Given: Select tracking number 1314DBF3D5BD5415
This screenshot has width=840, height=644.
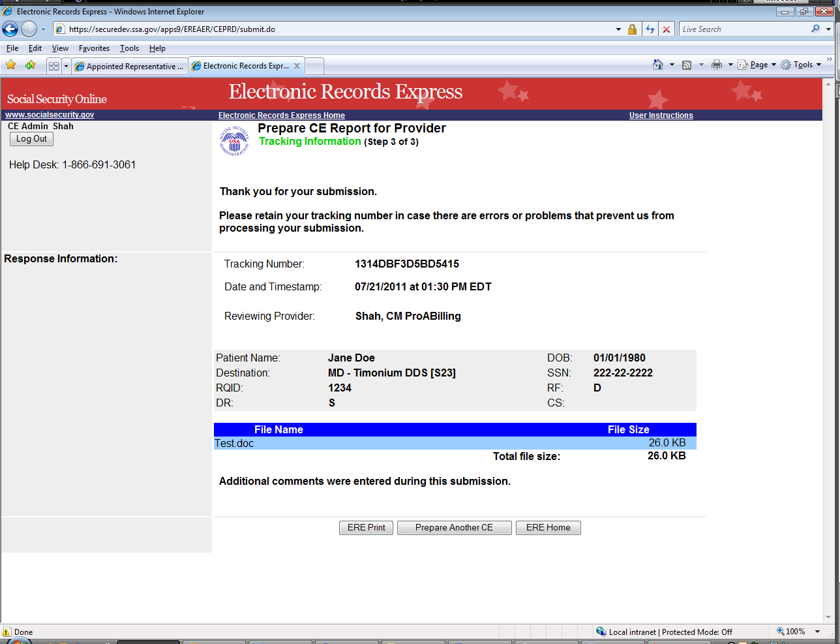Looking at the screenshot, I should 407,264.
